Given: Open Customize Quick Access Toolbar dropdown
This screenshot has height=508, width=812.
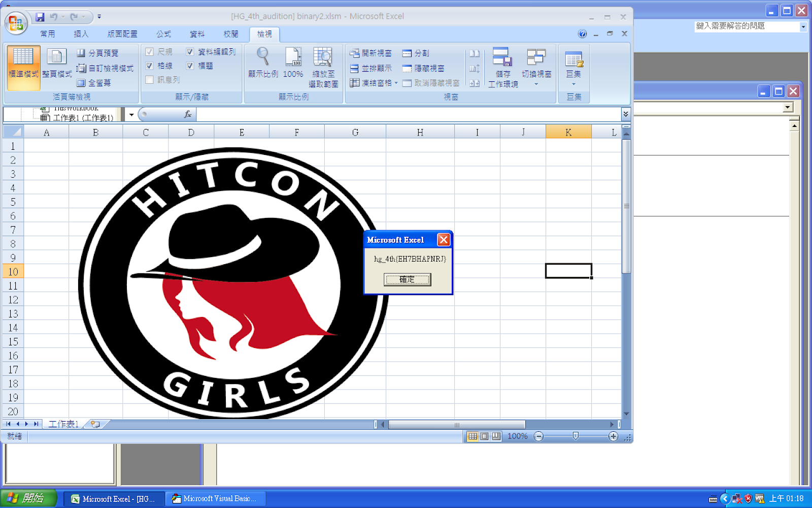Looking at the screenshot, I should pyautogui.click(x=99, y=17).
